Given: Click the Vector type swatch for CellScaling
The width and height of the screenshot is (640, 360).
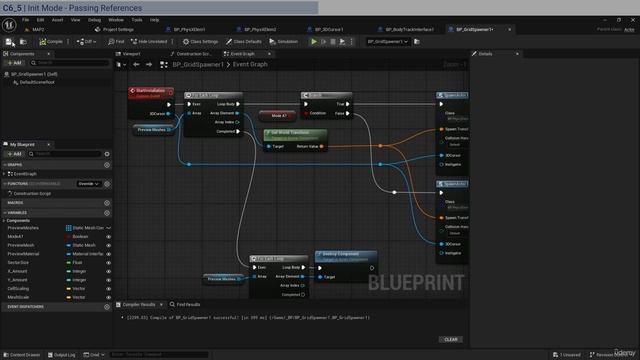Looking at the screenshot, I should point(69,289).
